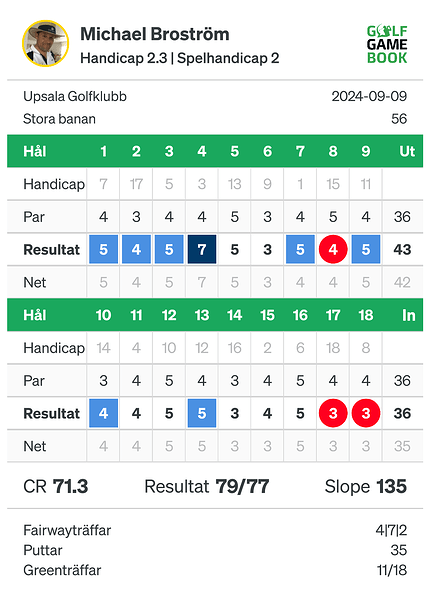The image size is (431, 600).
Task: Select the blue bogey square on hole 1
Action: 103,249
